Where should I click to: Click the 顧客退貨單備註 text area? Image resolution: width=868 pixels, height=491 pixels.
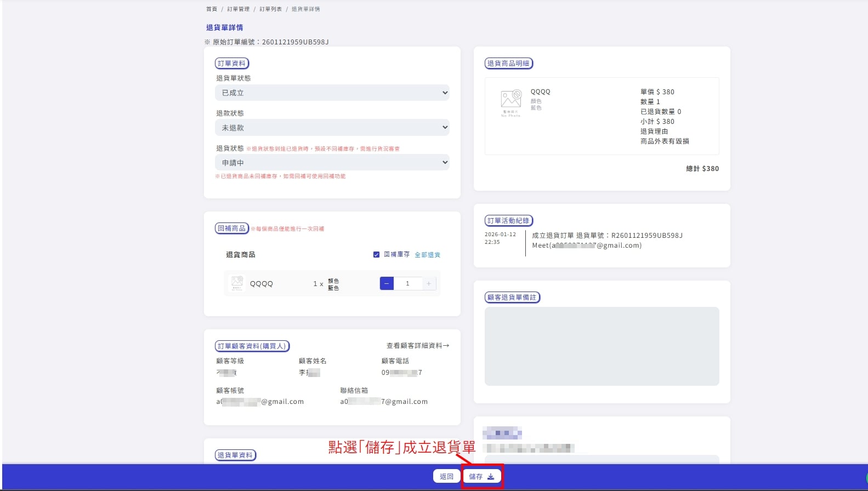[x=602, y=346]
